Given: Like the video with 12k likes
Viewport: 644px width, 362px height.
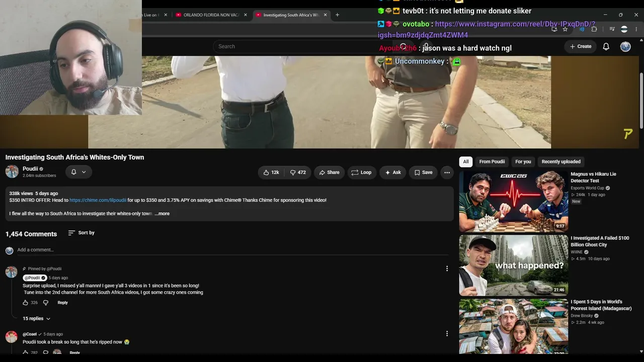Looking at the screenshot, I should (271, 172).
